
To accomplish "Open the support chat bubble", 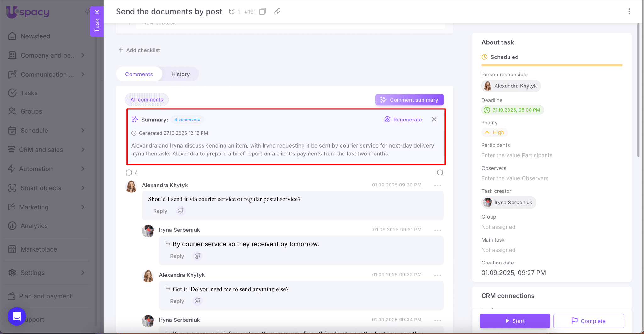I will click(x=17, y=316).
